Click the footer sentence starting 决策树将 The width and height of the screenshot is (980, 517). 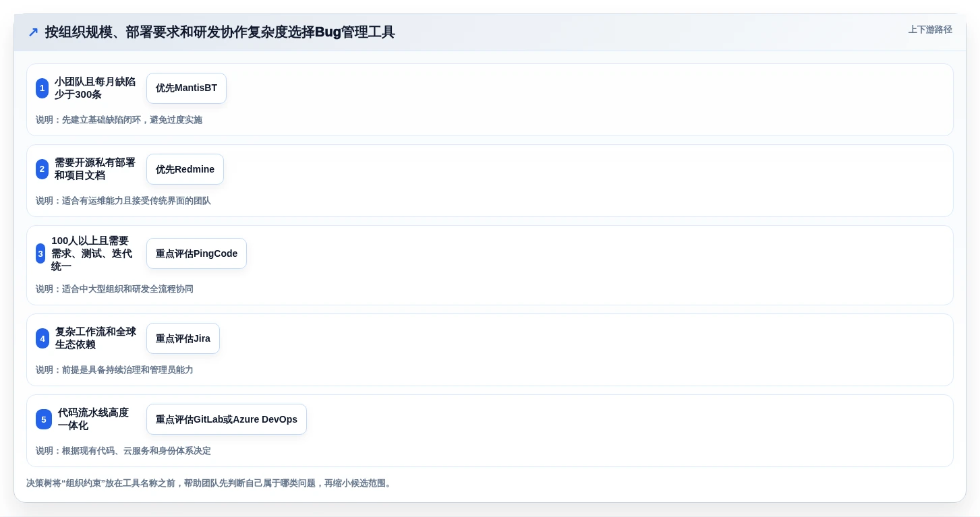pos(209,483)
